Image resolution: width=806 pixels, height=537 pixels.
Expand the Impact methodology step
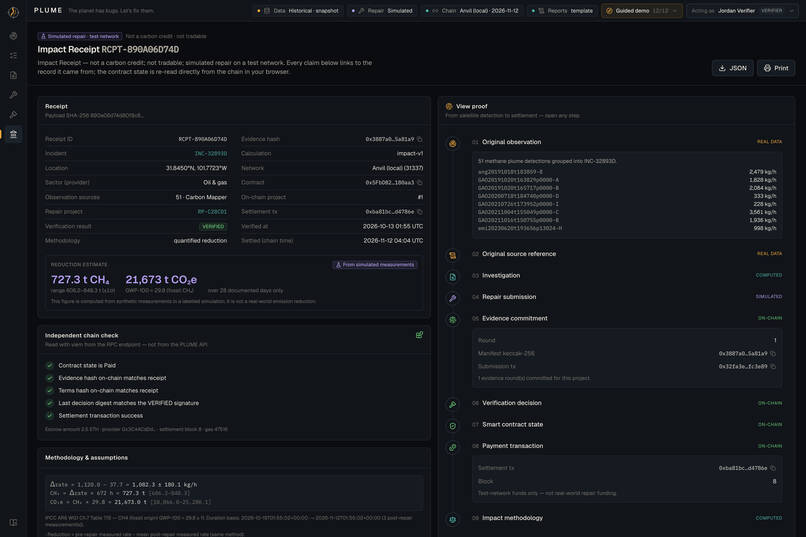tap(627, 519)
